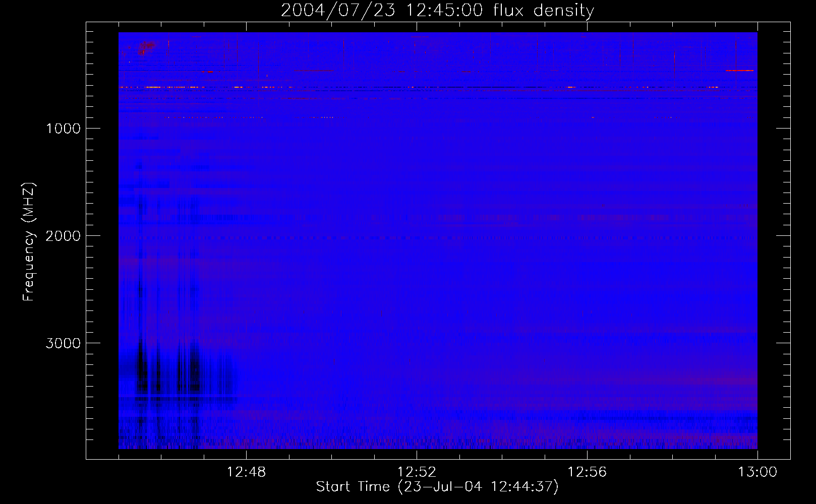Click the 'Frequency (MHZ)' y-axis label
Screen dimensions: 816x504
pyautogui.click(x=28, y=242)
